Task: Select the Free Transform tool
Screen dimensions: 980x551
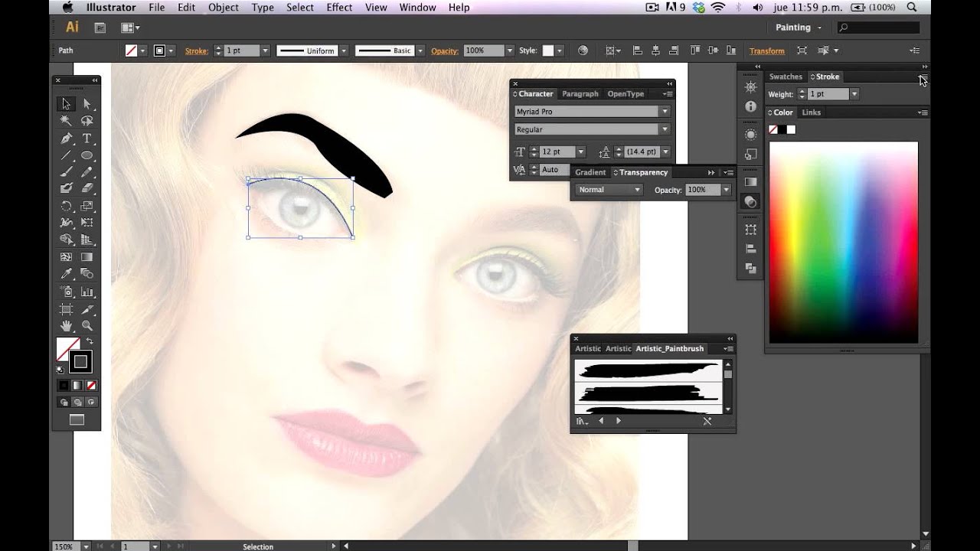Action: [x=87, y=223]
